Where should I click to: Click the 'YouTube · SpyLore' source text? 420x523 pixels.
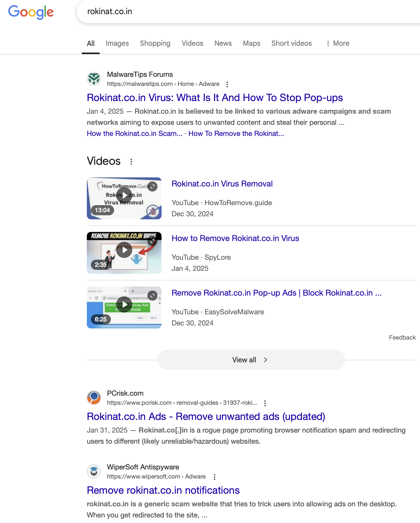tap(201, 257)
